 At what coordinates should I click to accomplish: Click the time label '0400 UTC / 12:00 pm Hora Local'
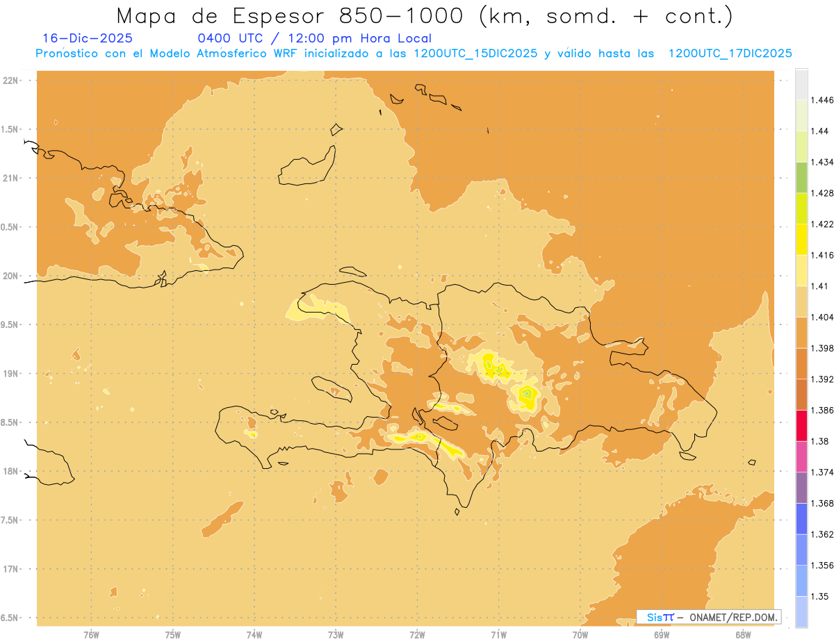pos(315,39)
